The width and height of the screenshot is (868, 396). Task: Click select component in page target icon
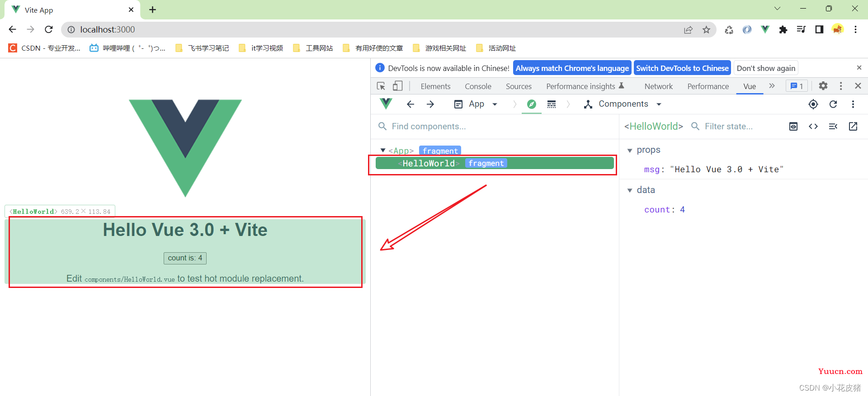(x=813, y=104)
